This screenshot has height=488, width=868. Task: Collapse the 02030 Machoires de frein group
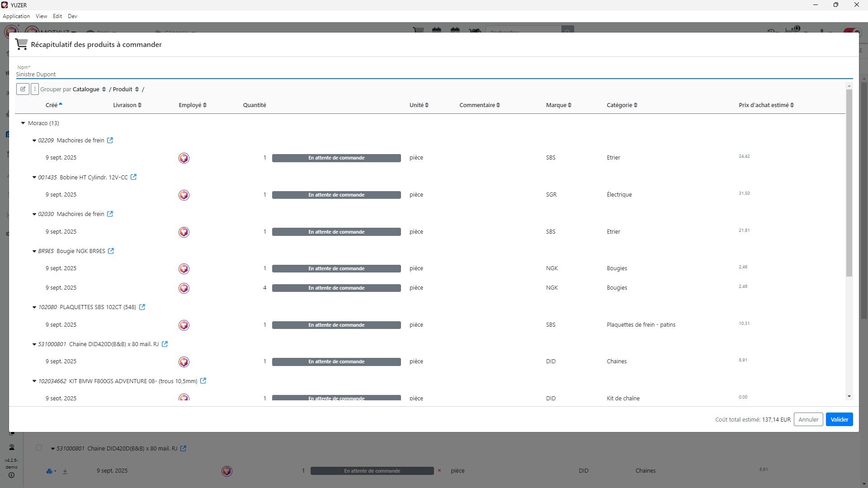34,214
